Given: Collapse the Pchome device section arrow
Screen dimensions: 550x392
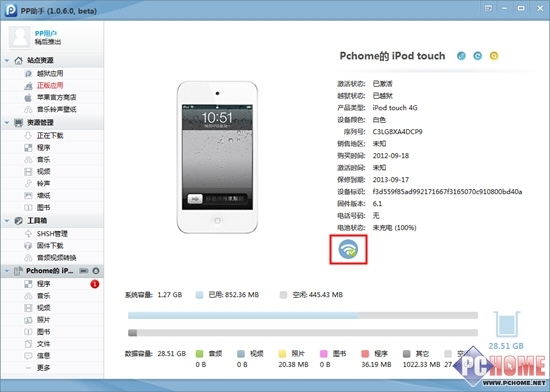Looking at the screenshot, I should (7, 271).
